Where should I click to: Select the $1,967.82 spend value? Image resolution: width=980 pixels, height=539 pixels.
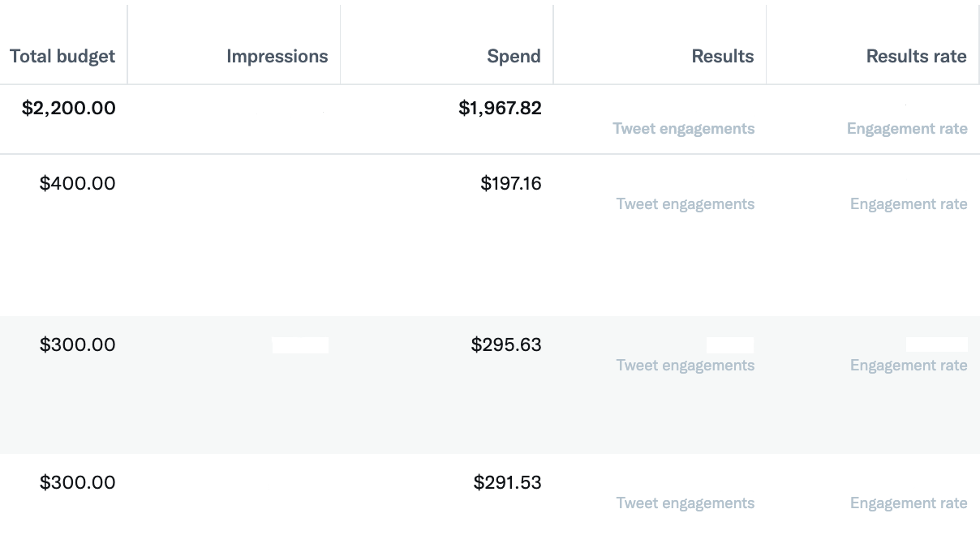[x=501, y=108]
